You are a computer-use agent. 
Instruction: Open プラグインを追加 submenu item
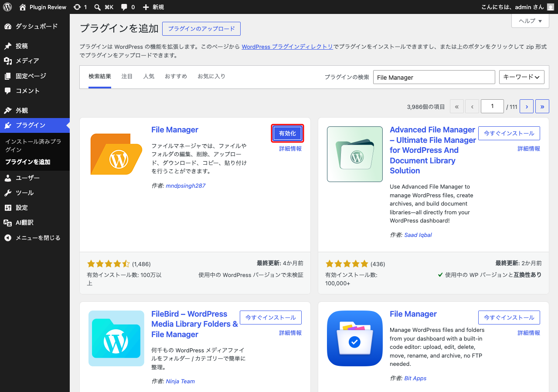(28, 162)
